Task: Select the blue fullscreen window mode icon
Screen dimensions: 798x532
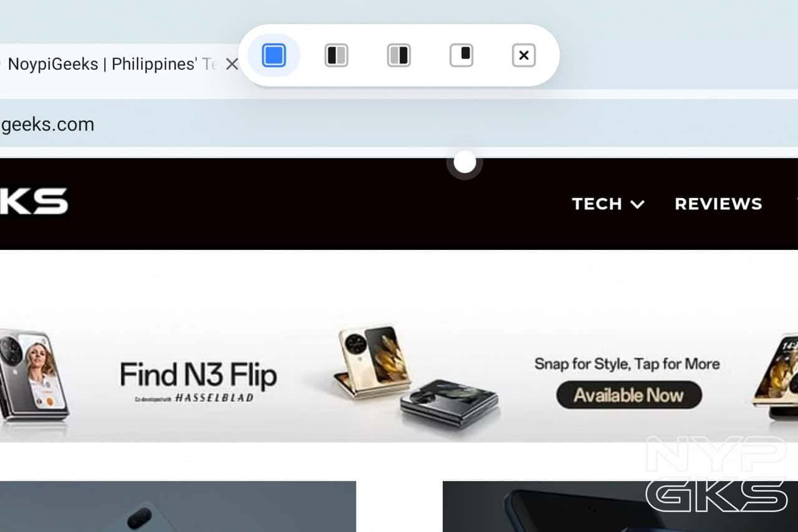Action: [x=274, y=55]
